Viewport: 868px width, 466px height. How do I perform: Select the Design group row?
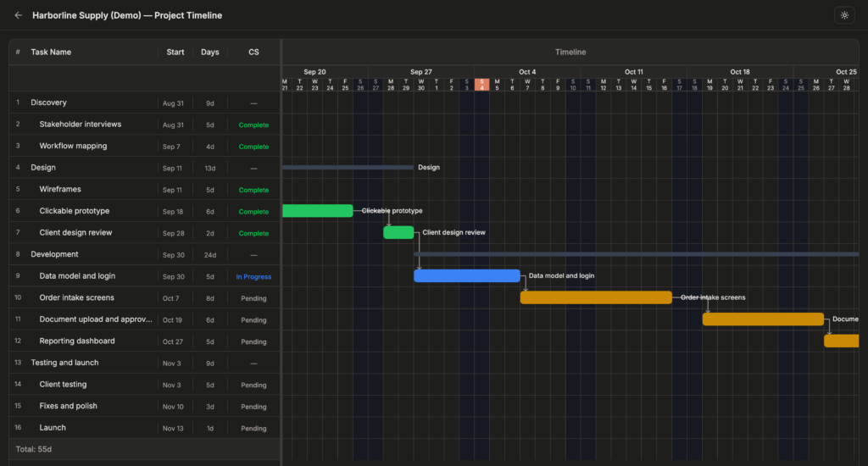tap(144, 168)
